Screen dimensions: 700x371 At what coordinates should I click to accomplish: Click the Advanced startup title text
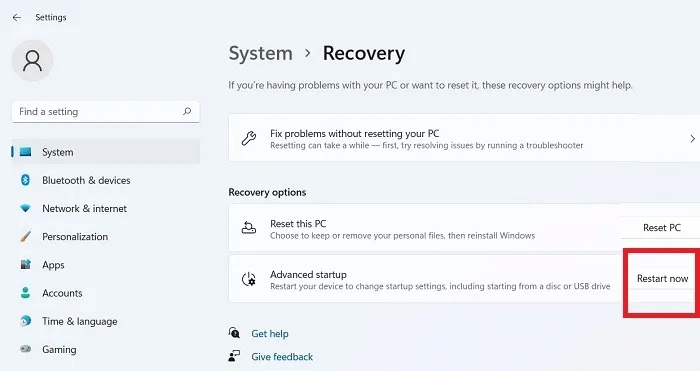tap(308, 275)
